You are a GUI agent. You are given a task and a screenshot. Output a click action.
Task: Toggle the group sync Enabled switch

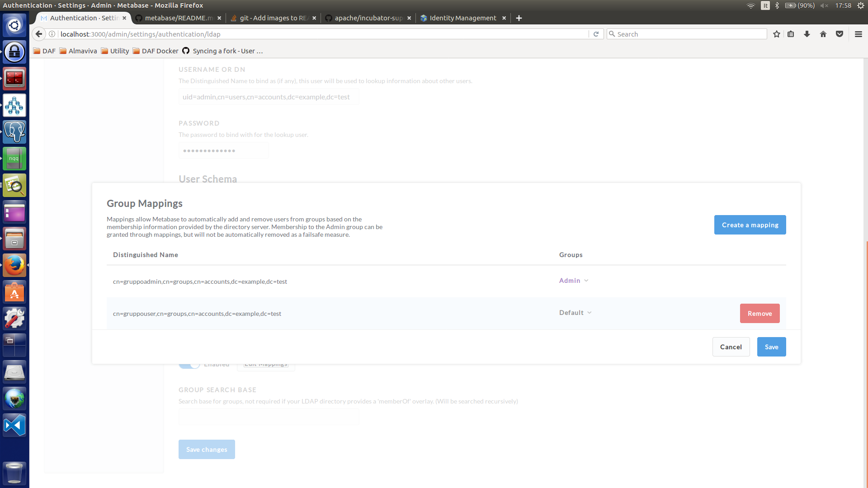[189, 365]
